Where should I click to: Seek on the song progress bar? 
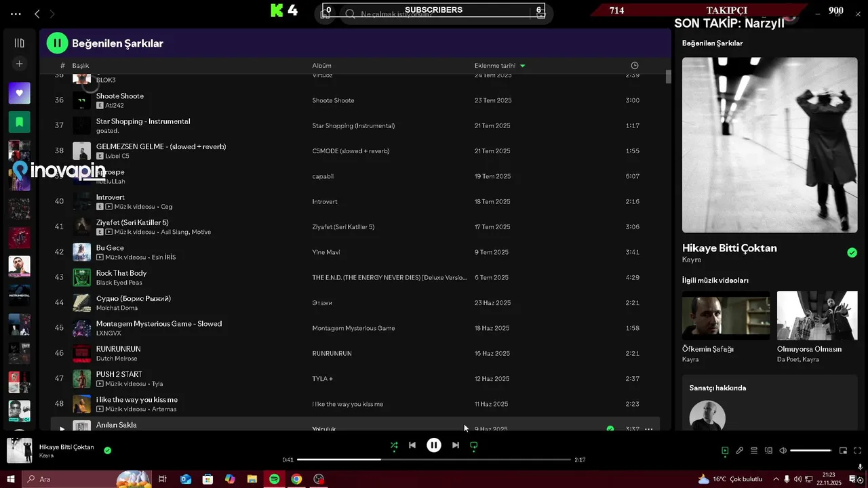point(434,460)
